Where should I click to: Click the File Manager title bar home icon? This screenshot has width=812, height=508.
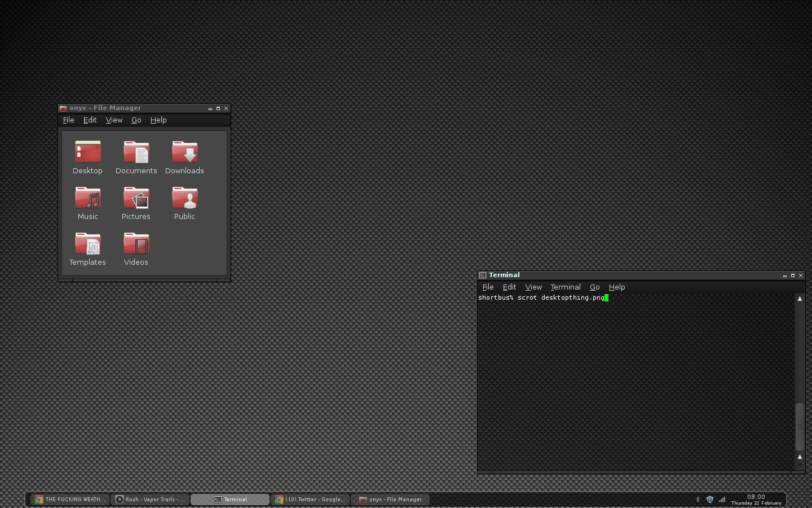tap(63, 108)
